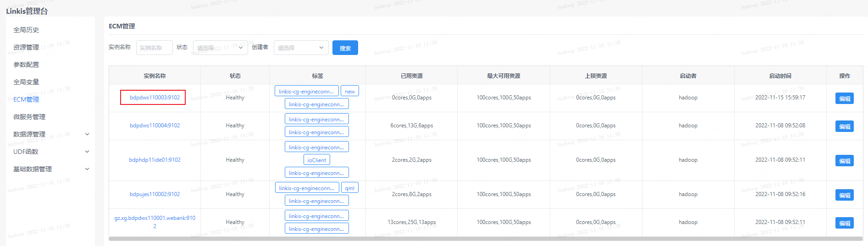Select parameter configuration menu item

click(26, 65)
